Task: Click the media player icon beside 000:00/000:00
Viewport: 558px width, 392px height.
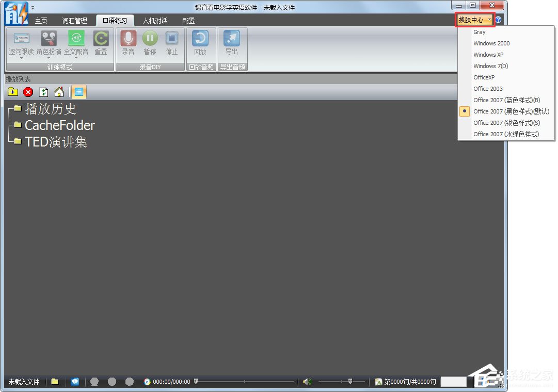Action: click(x=147, y=382)
